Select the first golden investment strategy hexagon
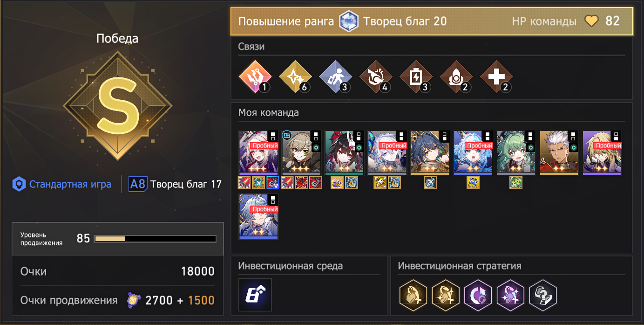 (x=414, y=295)
